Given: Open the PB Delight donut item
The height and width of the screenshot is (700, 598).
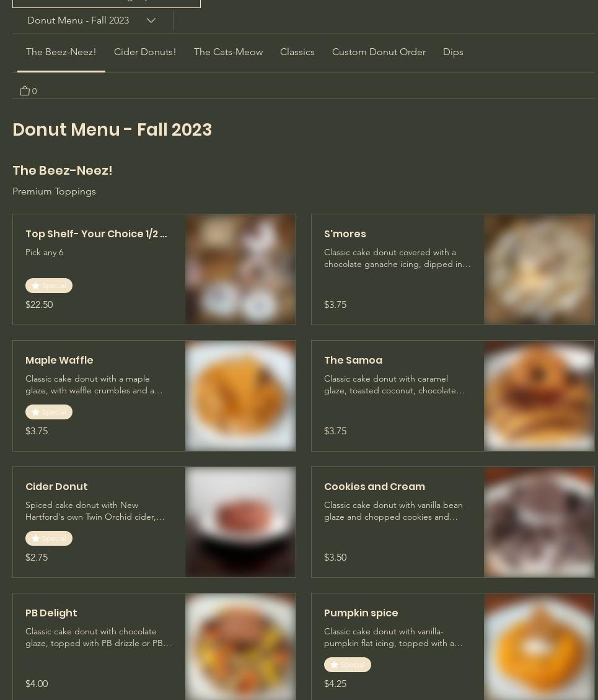Looking at the screenshot, I should (154, 647).
